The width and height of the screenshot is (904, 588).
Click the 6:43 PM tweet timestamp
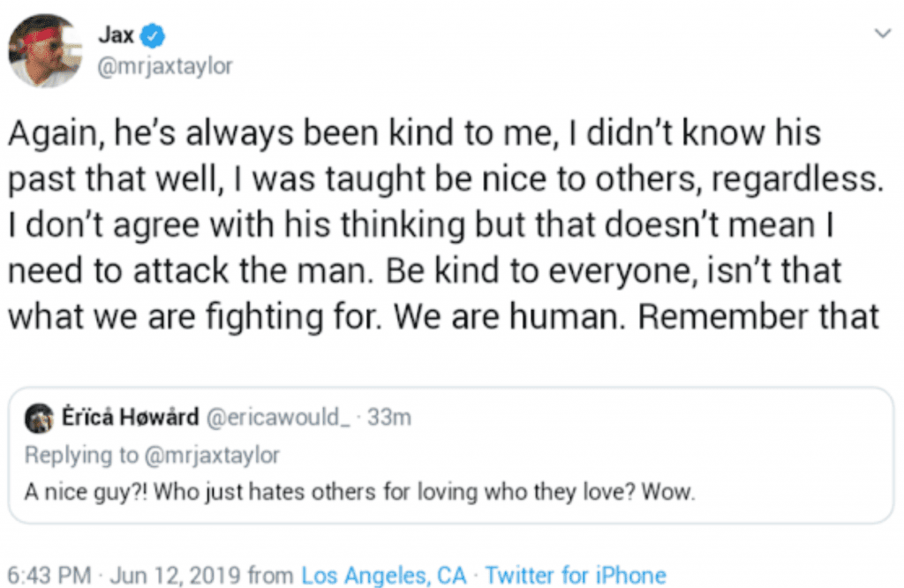(x=49, y=576)
